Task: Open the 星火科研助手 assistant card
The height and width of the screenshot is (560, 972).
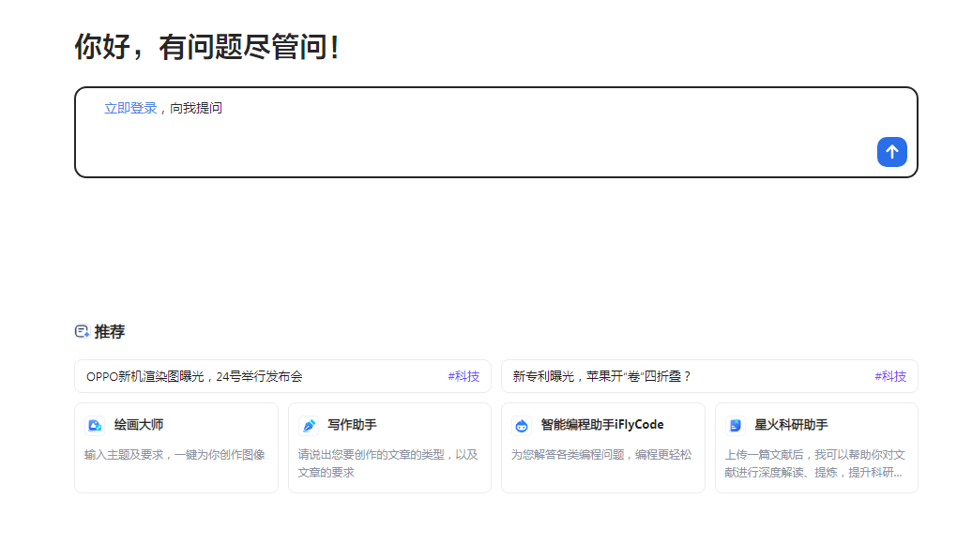Action: tap(816, 447)
